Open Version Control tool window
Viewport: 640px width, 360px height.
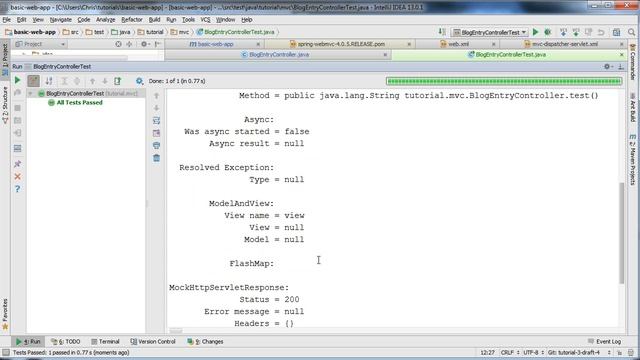click(x=153, y=342)
